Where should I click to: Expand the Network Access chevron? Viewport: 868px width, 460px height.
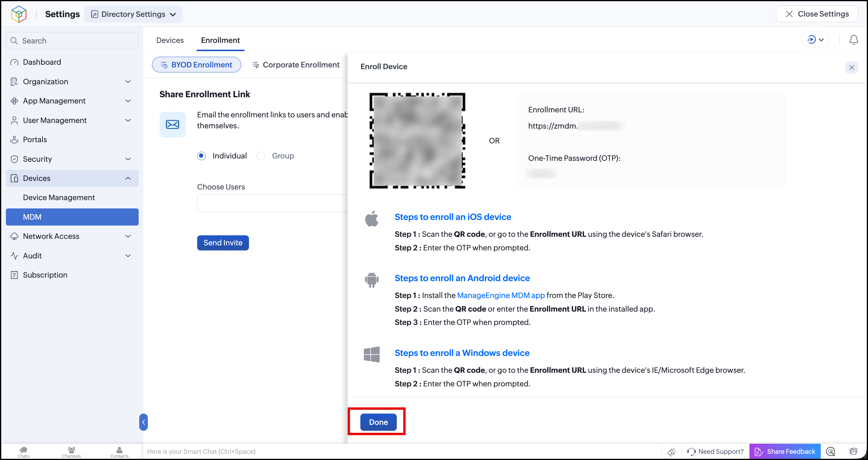[x=128, y=236]
